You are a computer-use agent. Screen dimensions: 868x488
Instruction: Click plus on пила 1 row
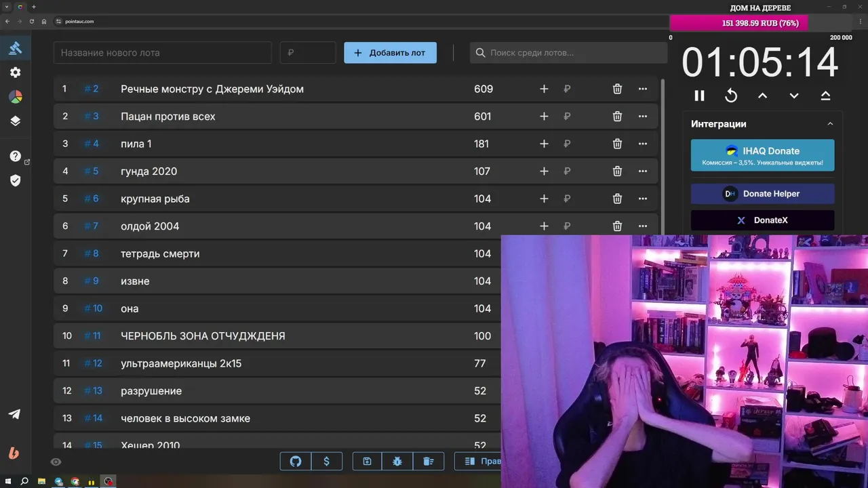[544, 144]
